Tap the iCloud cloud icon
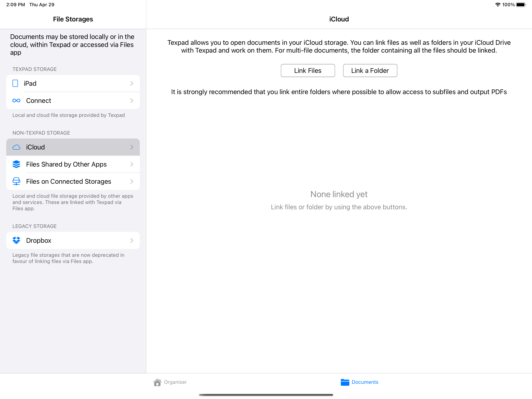532x399 pixels. pyautogui.click(x=16, y=147)
